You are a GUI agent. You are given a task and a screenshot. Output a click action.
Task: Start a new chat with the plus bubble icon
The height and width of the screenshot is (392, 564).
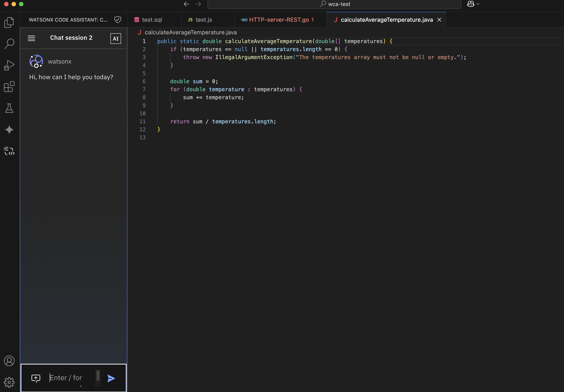point(36,378)
